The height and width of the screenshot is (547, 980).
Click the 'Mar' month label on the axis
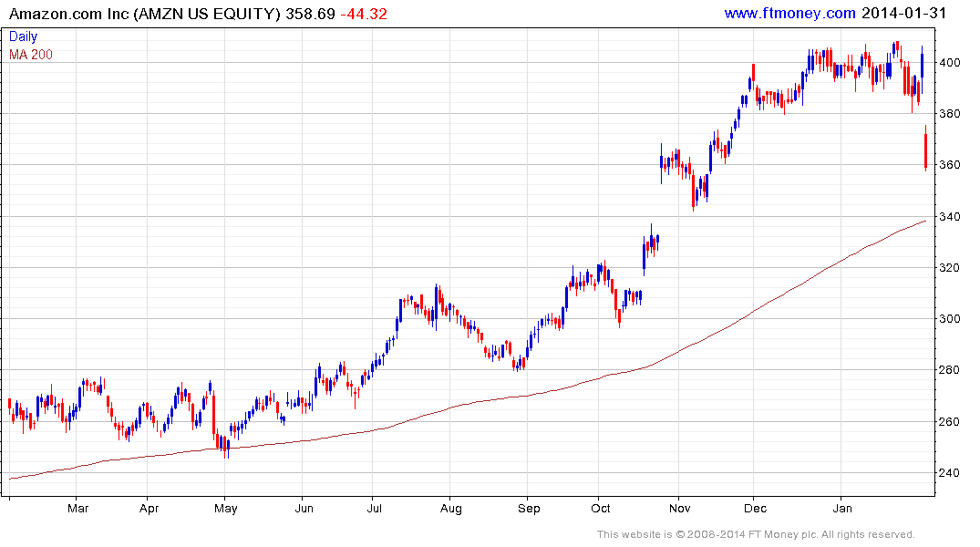[x=77, y=508]
